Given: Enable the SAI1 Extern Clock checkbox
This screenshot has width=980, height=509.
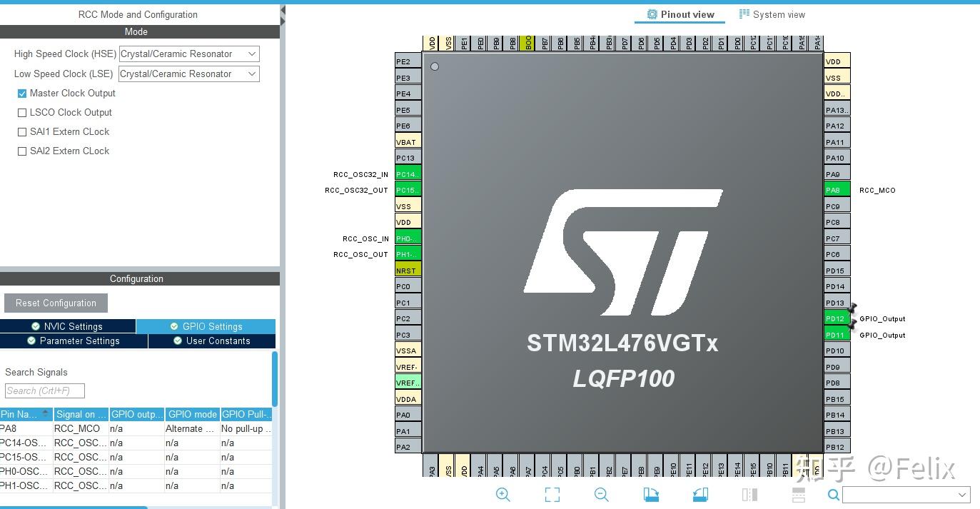Looking at the screenshot, I should tap(22, 131).
